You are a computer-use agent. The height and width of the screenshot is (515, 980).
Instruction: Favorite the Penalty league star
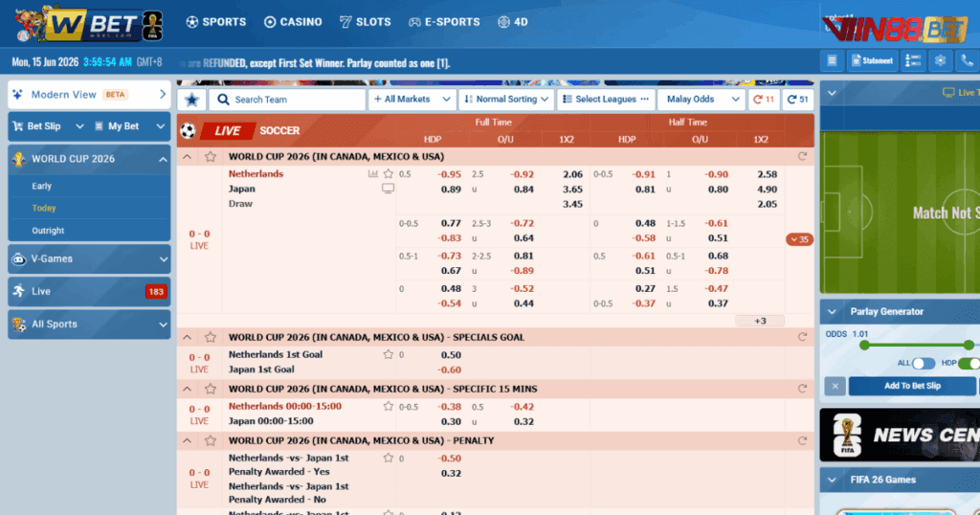211,440
